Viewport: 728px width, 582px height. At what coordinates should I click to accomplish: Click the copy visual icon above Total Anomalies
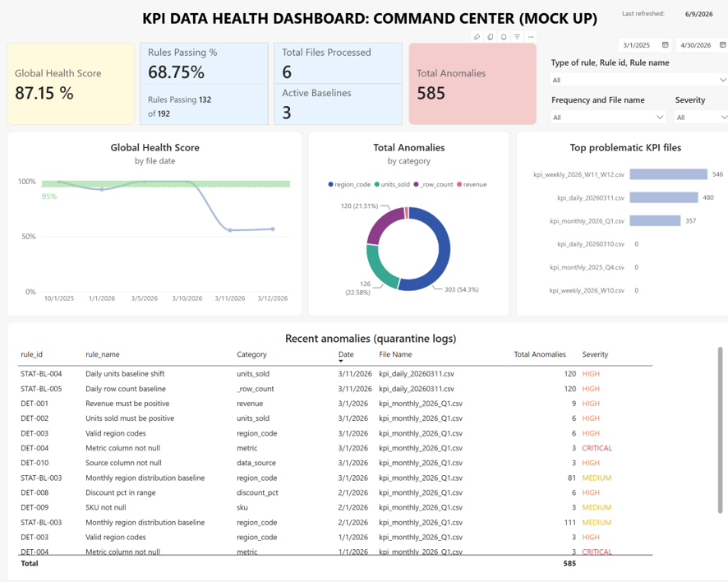(491, 37)
